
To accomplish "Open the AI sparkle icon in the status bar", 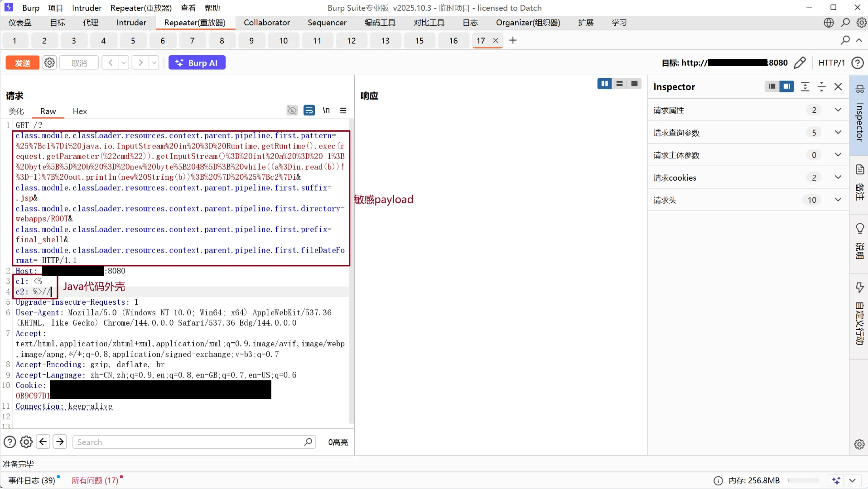I will coord(836,480).
